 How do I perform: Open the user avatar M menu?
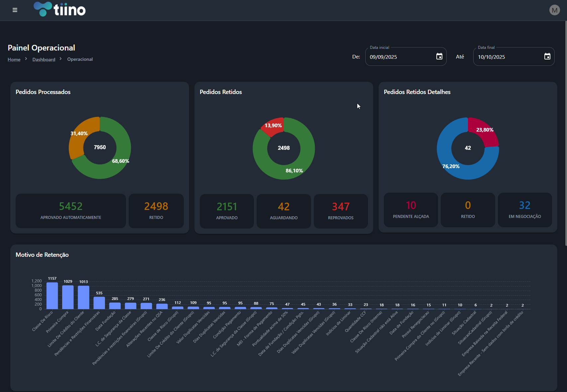tap(554, 10)
